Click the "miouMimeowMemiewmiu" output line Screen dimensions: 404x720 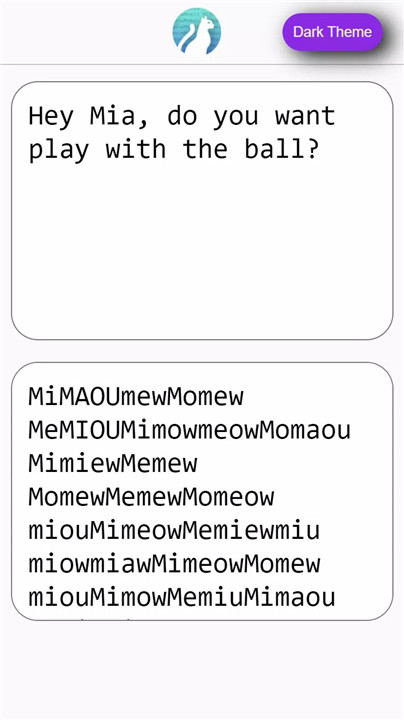[174, 530]
